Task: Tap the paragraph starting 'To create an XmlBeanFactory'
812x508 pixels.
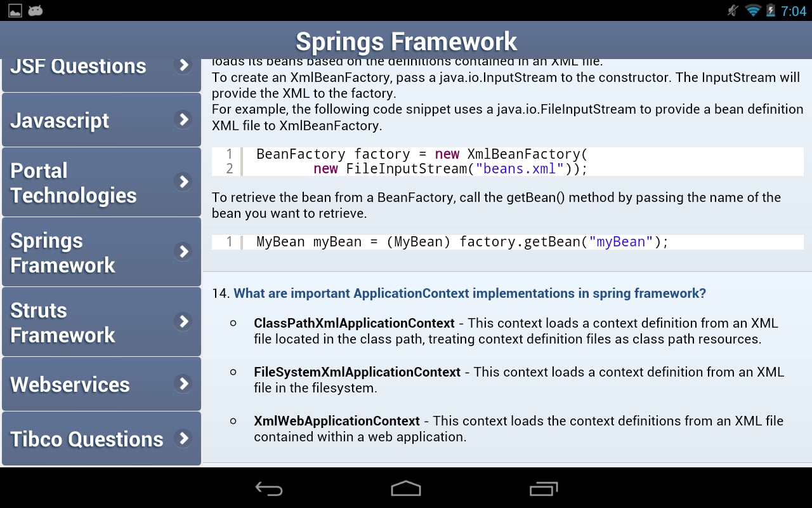Action: coord(506,86)
